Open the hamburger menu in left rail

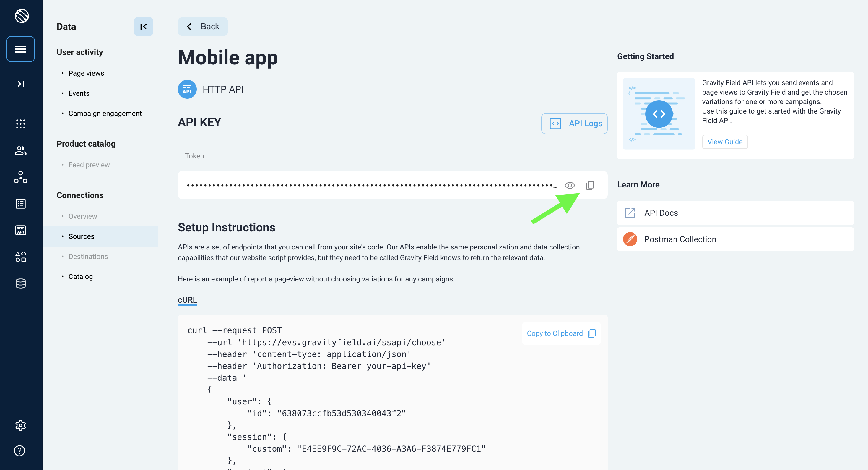[21, 49]
